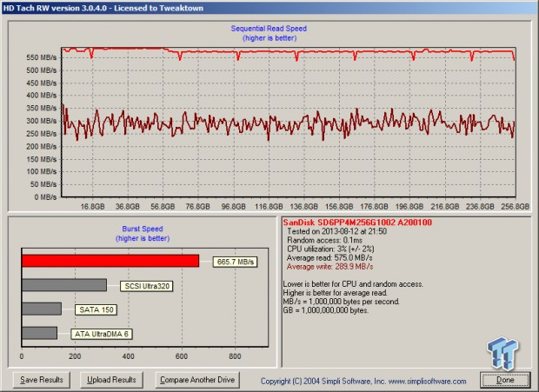The width and height of the screenshot is (539, 392).
Task: Select the CPU utilization: 3% line
Action: [330, 249]
